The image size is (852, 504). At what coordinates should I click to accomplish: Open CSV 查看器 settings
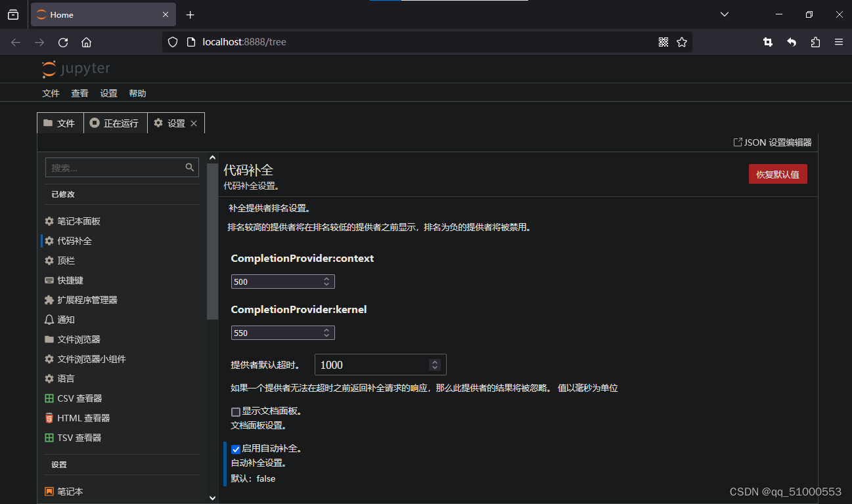coord(122,398)
